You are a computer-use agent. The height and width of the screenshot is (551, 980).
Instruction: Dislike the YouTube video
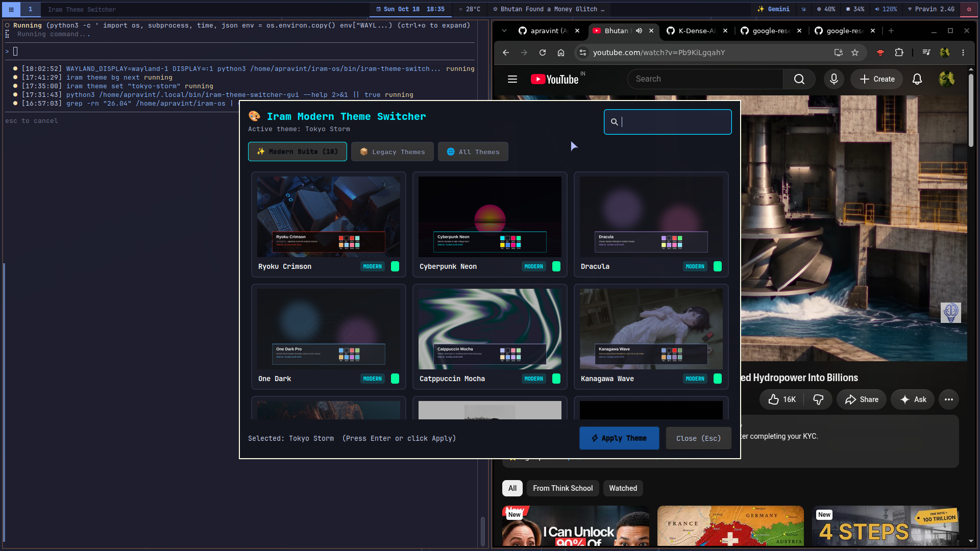tap(818, 399)
